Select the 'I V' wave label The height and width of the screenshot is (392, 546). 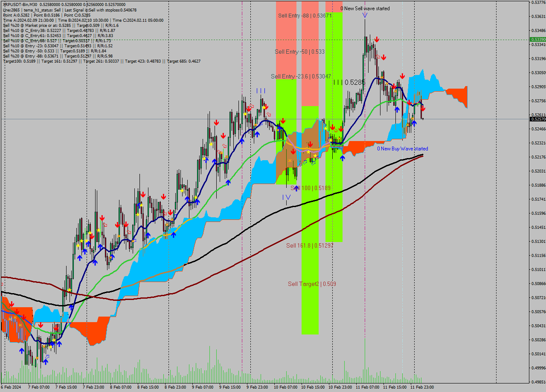286,197
